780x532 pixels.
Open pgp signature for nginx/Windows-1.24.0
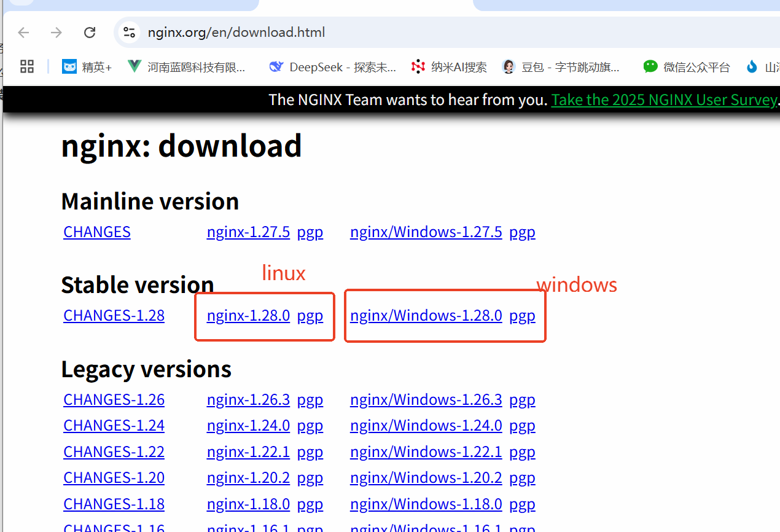(523, 426)
